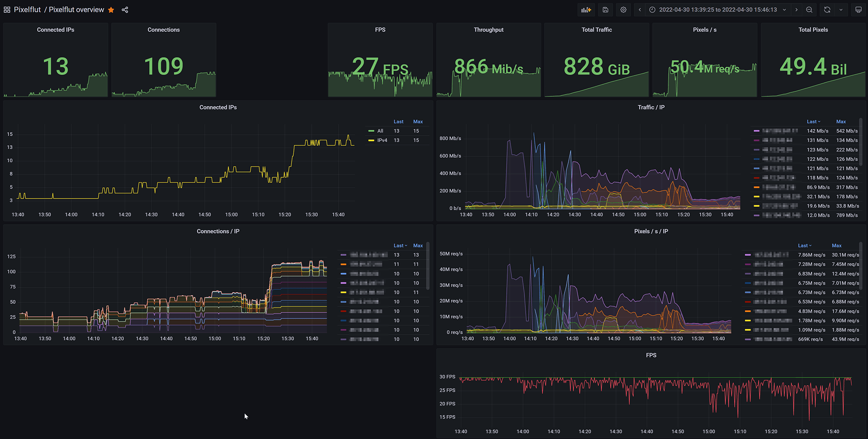
Task: Save the dashboard with the save icon
Action: click(606, 9)
